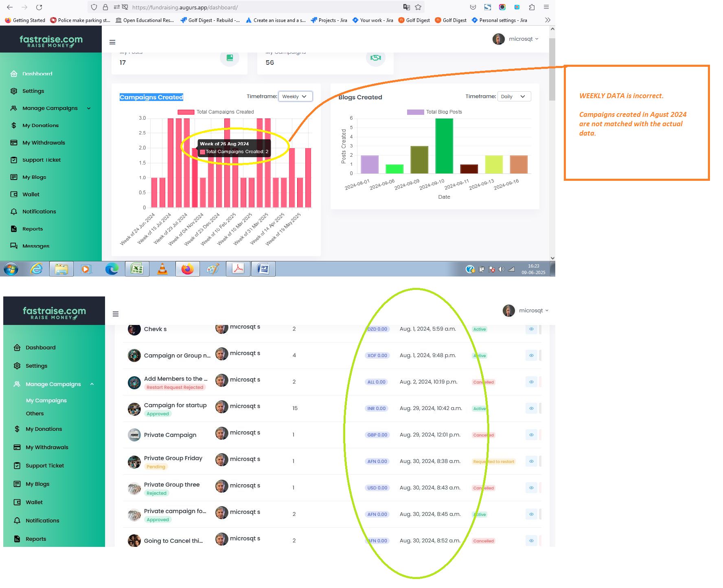Open the Firefox application menu hamburger

tap(546, 7)
